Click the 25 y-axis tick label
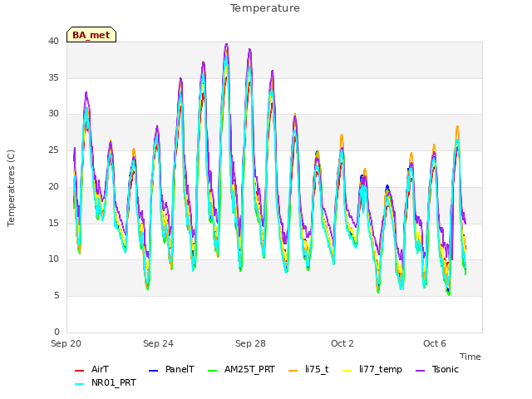The width and height of the screenshot is (532, 399). (53, 150)
